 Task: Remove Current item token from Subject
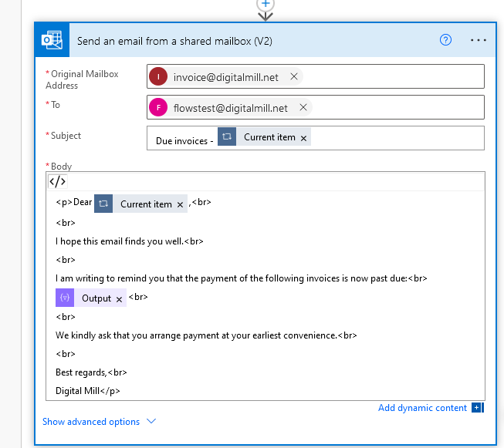(303, 138)
